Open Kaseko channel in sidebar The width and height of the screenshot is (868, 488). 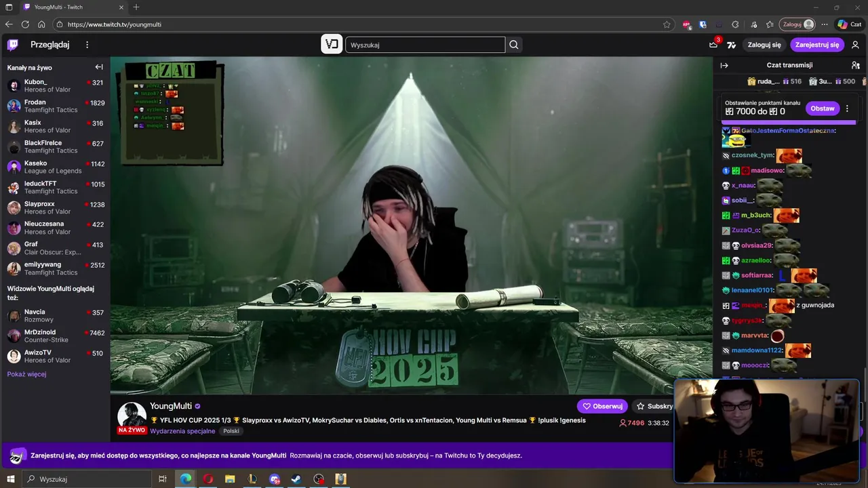coord(55,167)
